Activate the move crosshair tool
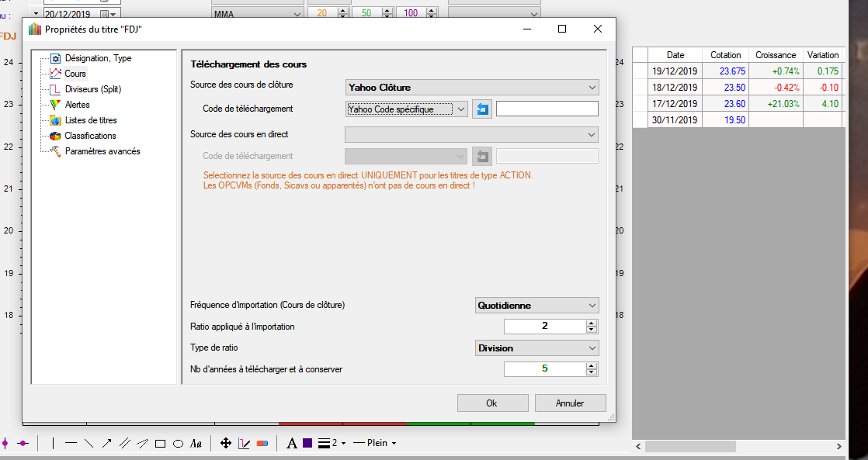The image size is (868, 460). click(226, 444)
